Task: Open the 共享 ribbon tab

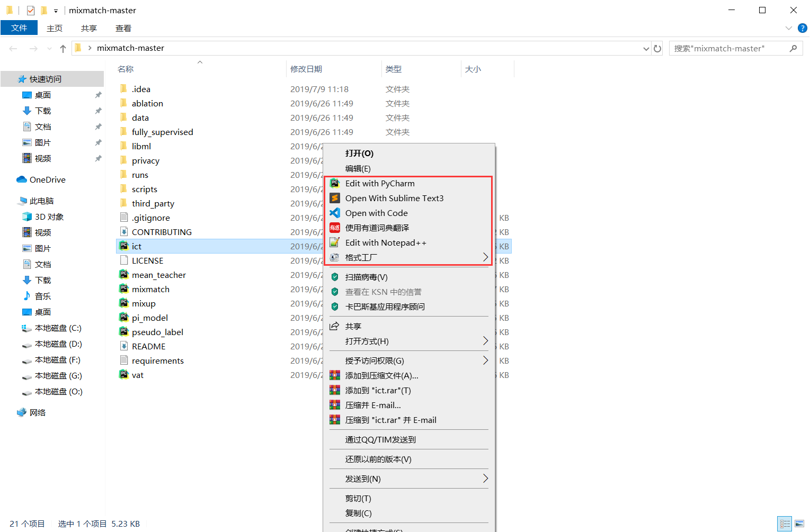Action: click(89, 28)
